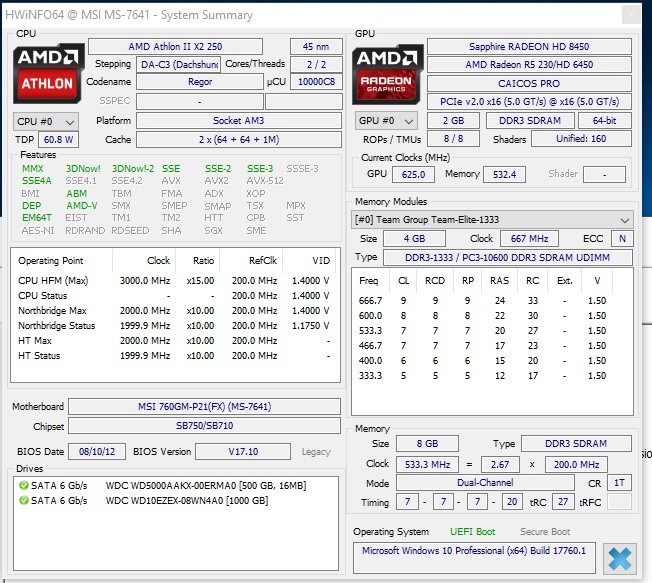Image resolution: width=652 pixels, height=583 pixels.
Task: Click the blue X close icon
Action: 620,558
